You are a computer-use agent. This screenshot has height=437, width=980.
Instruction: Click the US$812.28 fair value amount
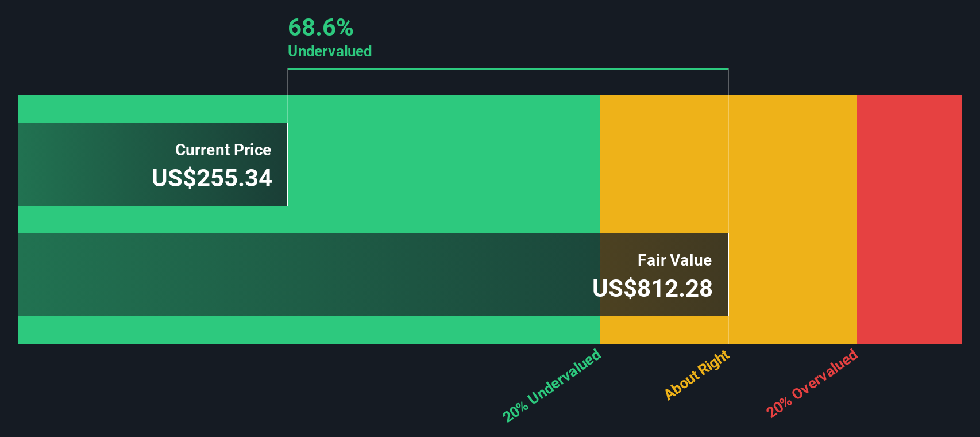pyautogui.click(x=652, y=289)
